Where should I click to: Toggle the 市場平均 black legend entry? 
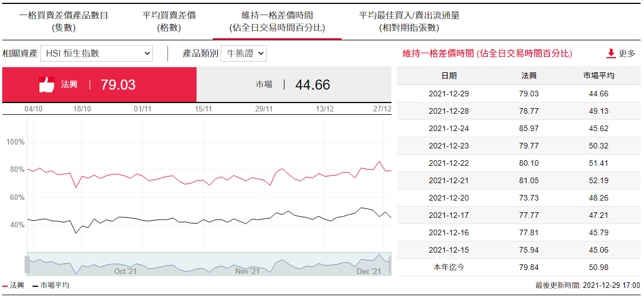click(50, 285)
